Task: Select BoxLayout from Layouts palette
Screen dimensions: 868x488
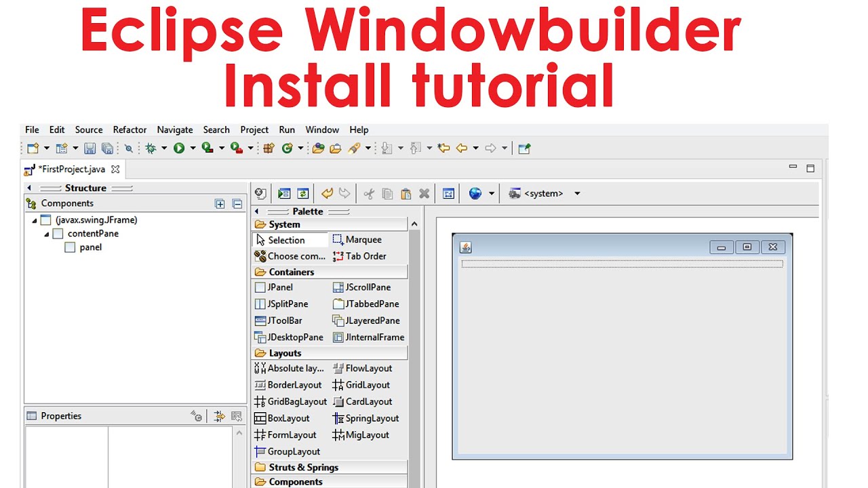Action: (x=281, y=418)
